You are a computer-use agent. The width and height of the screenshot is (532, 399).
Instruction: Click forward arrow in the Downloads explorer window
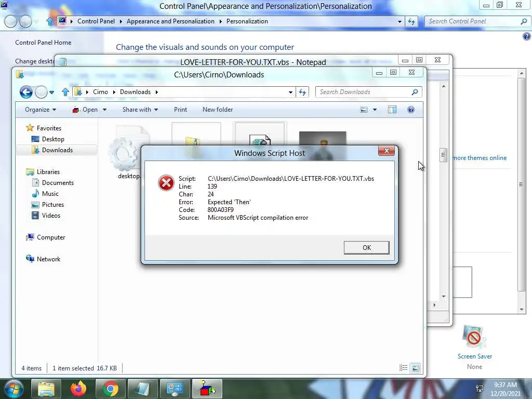41,92
